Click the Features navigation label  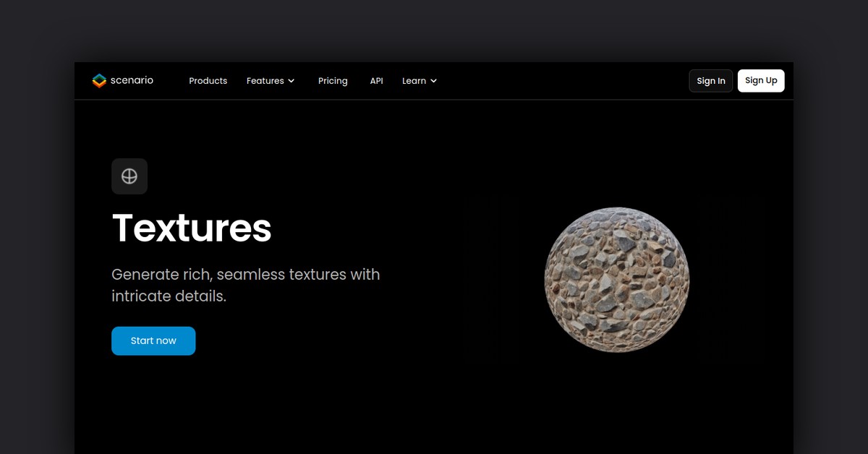click(x=265, y=80)
